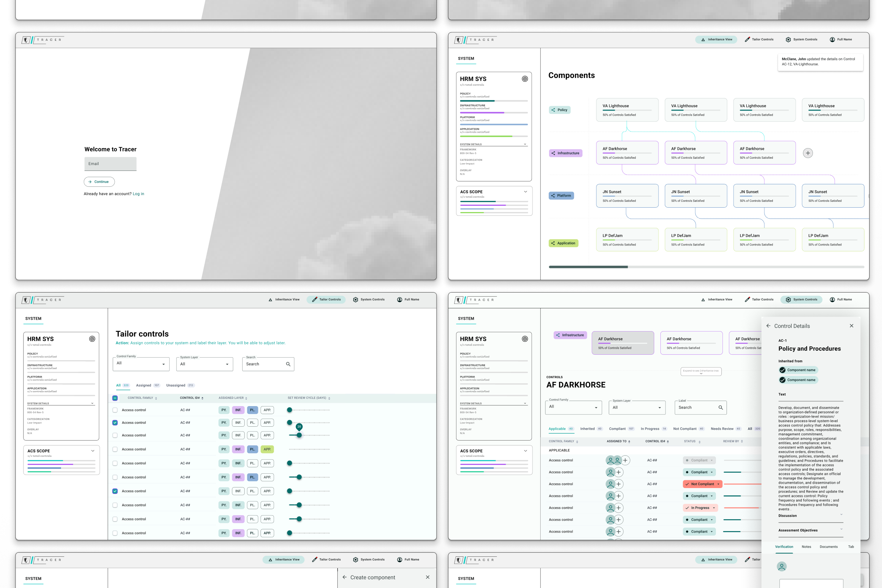Open the Notes tab in Control Details
The image size is (882, 588).
click(806, 547)
